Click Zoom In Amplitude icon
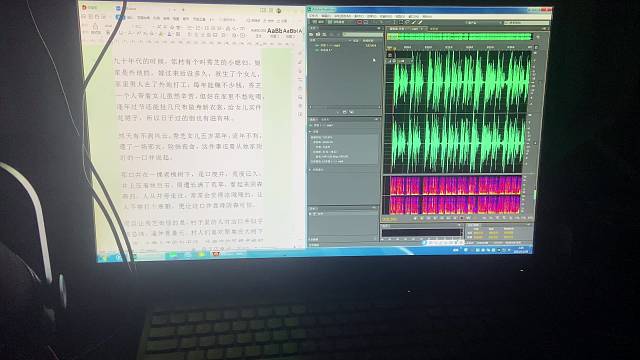This screenshot has width=640, height=360. [x=484, y=218]
